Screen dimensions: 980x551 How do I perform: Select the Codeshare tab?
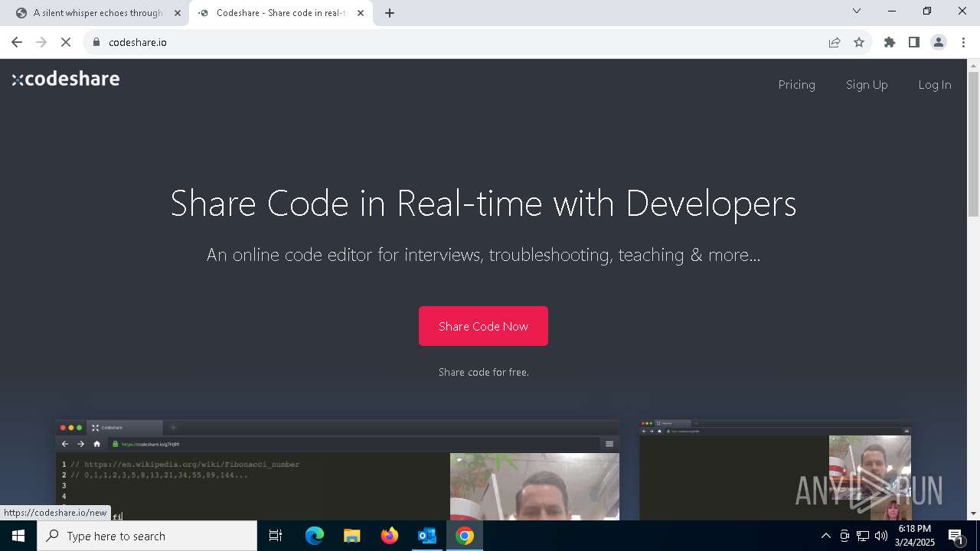click(280, 13)
